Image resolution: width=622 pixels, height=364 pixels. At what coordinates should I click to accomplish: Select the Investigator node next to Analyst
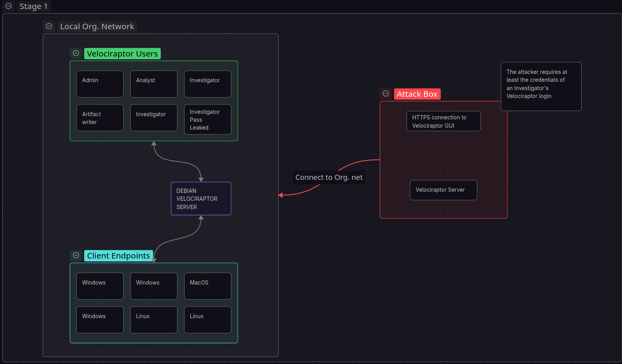tap(208, 84)
